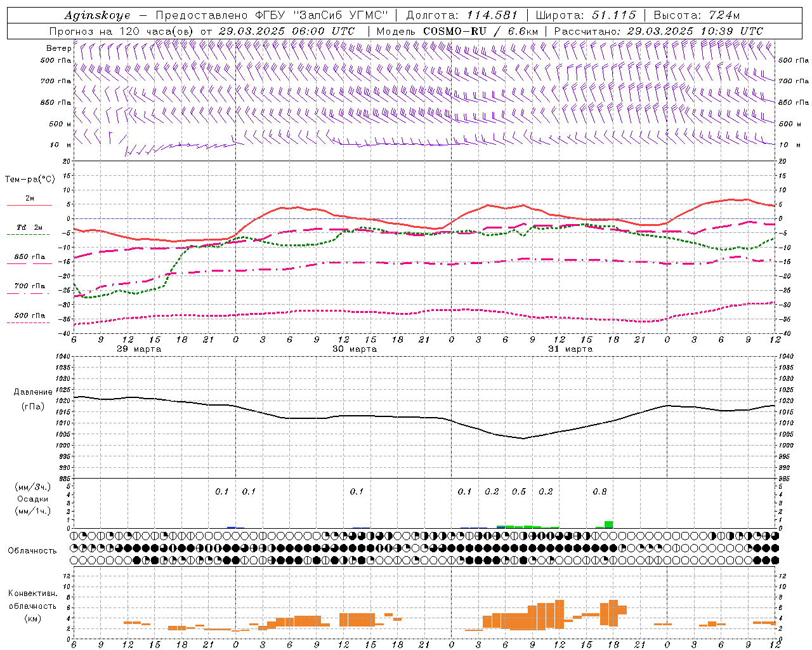Click the "29 марта" date label

pyautogui.click(x=139, y=349)
